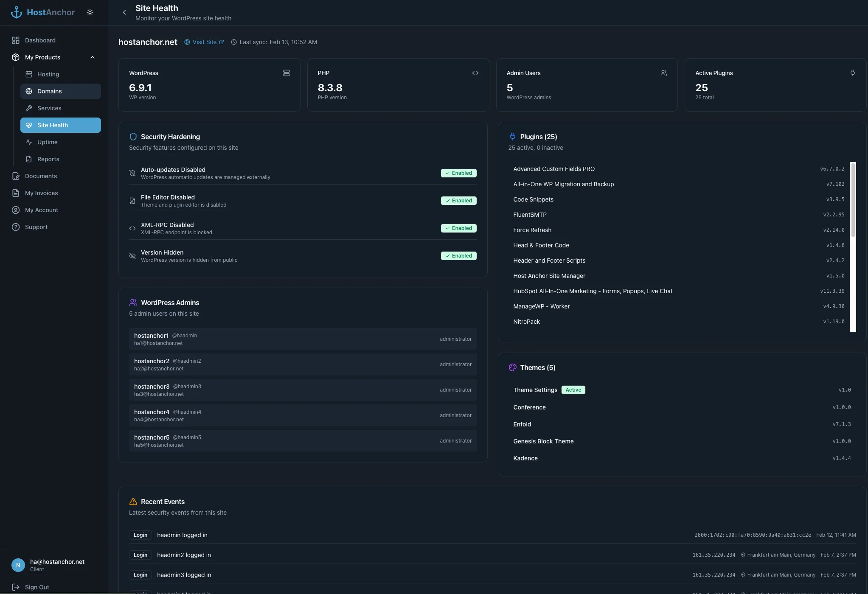
Task: Click the HostAnchor anchor logo
Action: pyautogui.click(x=16, y=12)
